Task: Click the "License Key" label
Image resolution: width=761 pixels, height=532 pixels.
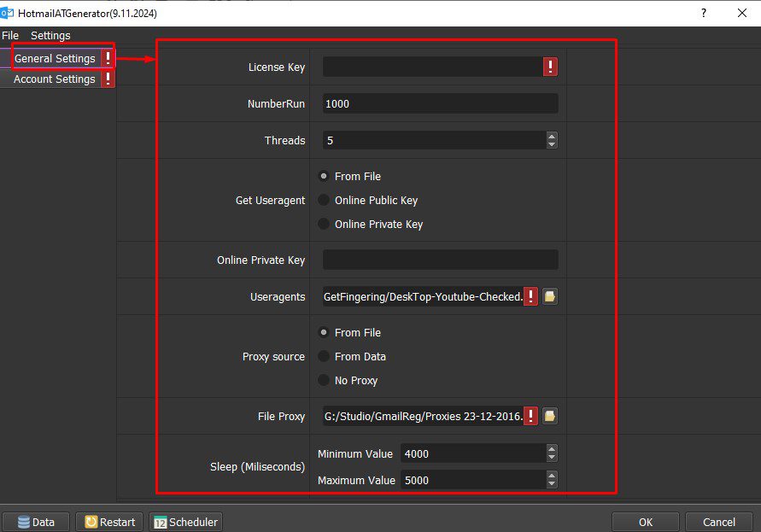Action: point(277,67)
